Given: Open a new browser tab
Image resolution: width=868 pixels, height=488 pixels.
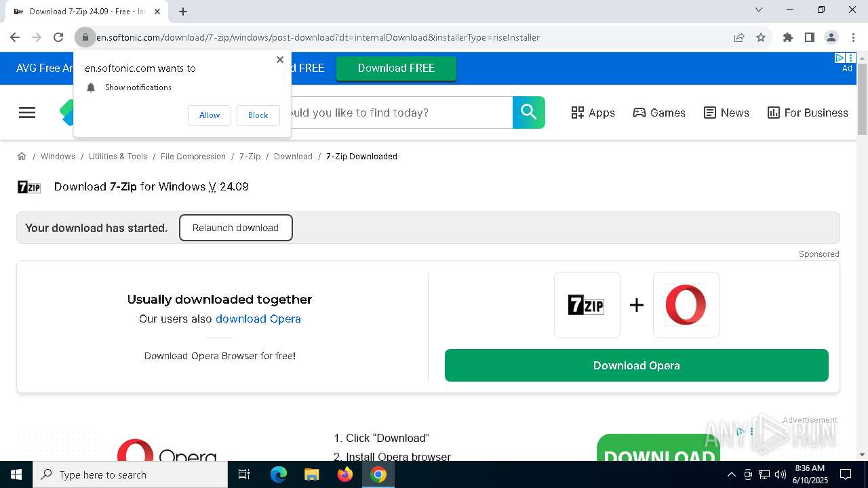Looking at the screenshot, I should [183, 12].
